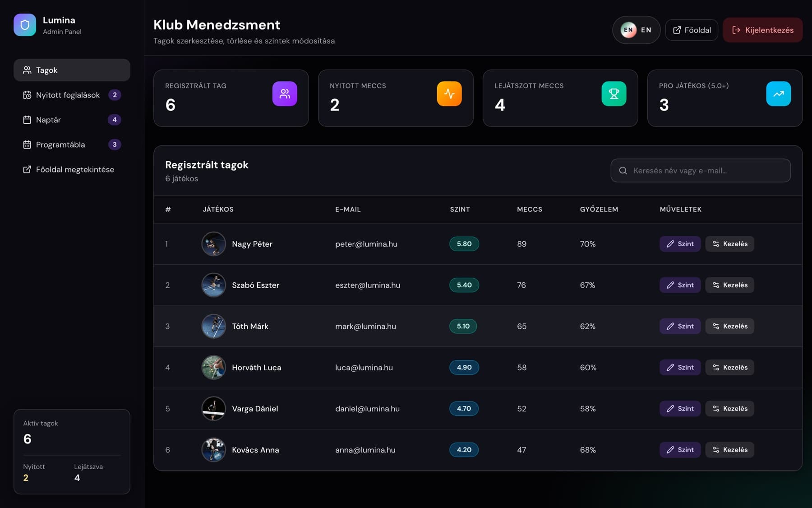Click the orange open matches activity icon
This screenshot has width=812, height=508.
449,93
